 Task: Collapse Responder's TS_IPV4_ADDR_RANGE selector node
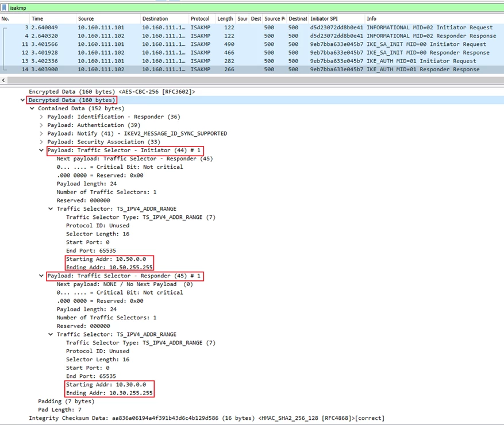[51, 334]
